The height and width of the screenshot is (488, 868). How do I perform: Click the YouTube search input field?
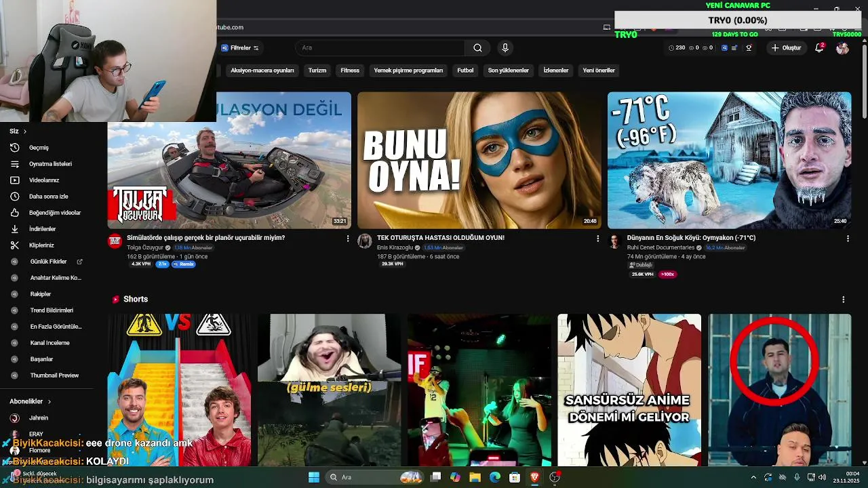click(380, 48)
